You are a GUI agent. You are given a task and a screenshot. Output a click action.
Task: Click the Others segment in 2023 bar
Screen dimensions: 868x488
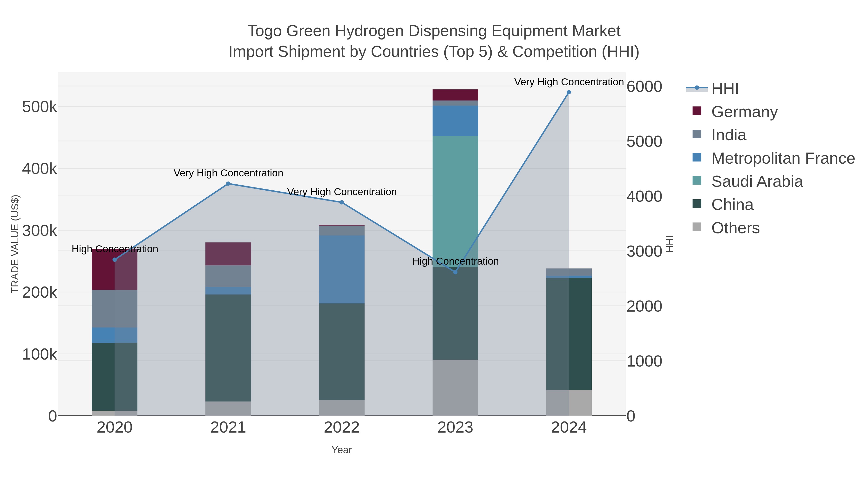tap(455, 388)
